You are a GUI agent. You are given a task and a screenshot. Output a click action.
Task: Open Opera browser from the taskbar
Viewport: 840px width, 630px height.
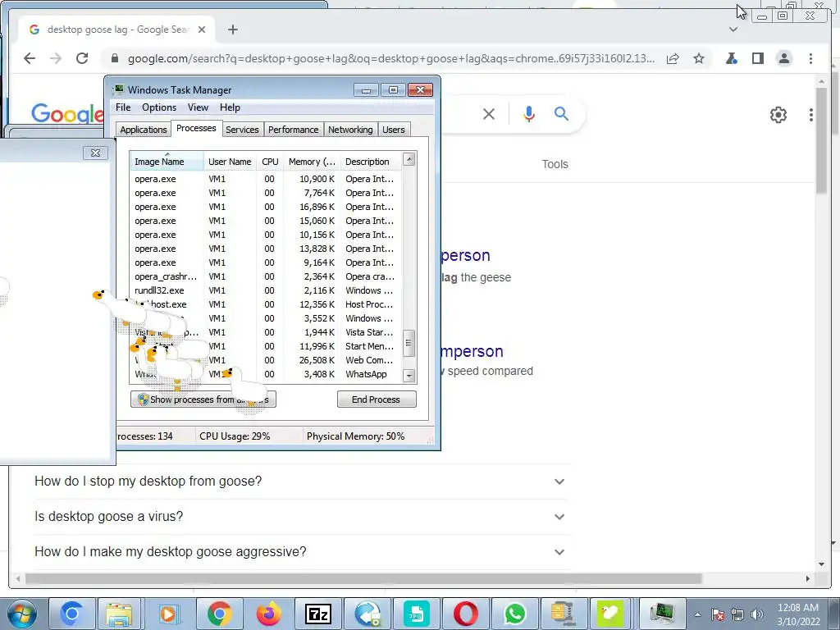[x=466, y=614]
